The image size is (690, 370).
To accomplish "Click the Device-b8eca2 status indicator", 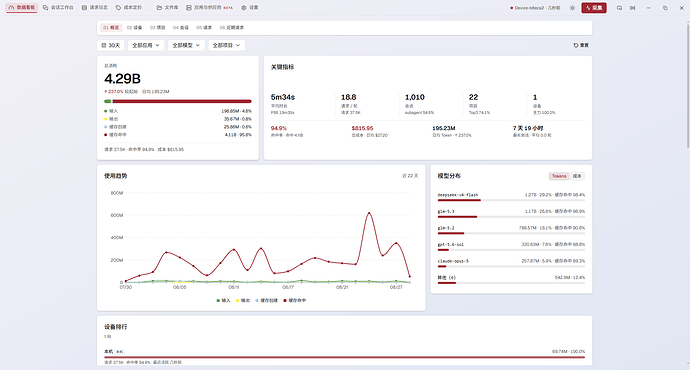I will [535, 8].
